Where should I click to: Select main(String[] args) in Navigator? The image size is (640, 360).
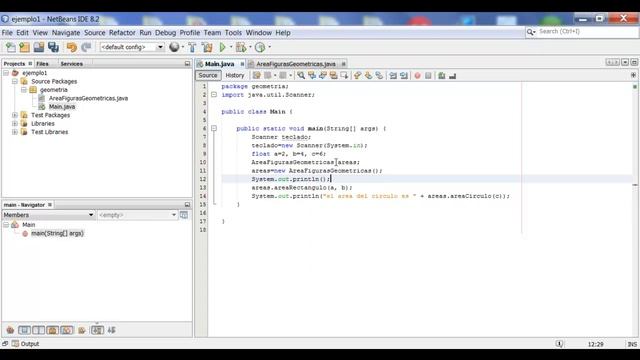coord(57,233)
